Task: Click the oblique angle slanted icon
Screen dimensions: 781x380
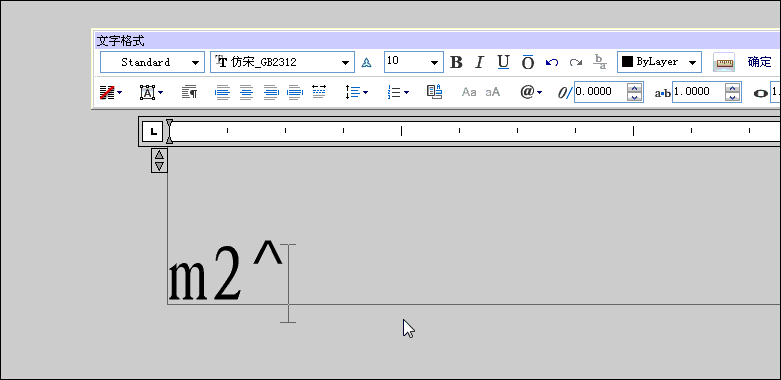Action: click(x=565, y=93)
